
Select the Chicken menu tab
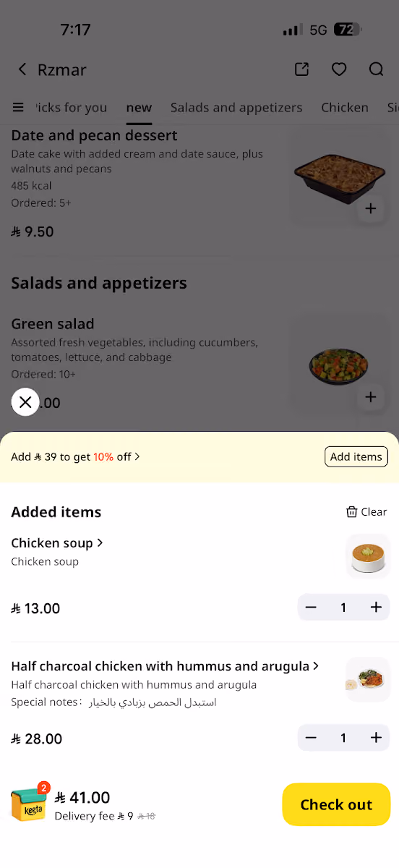[x=345, y=108]
